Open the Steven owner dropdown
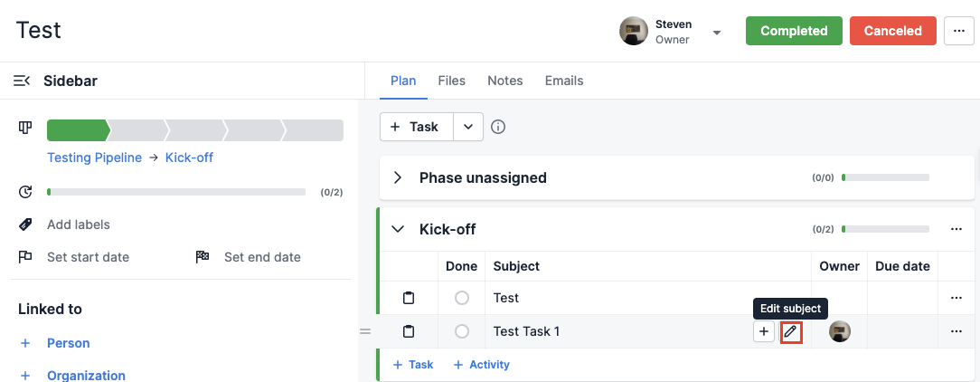The width and height of the screenshot is (980, 382). coord(717,33)
